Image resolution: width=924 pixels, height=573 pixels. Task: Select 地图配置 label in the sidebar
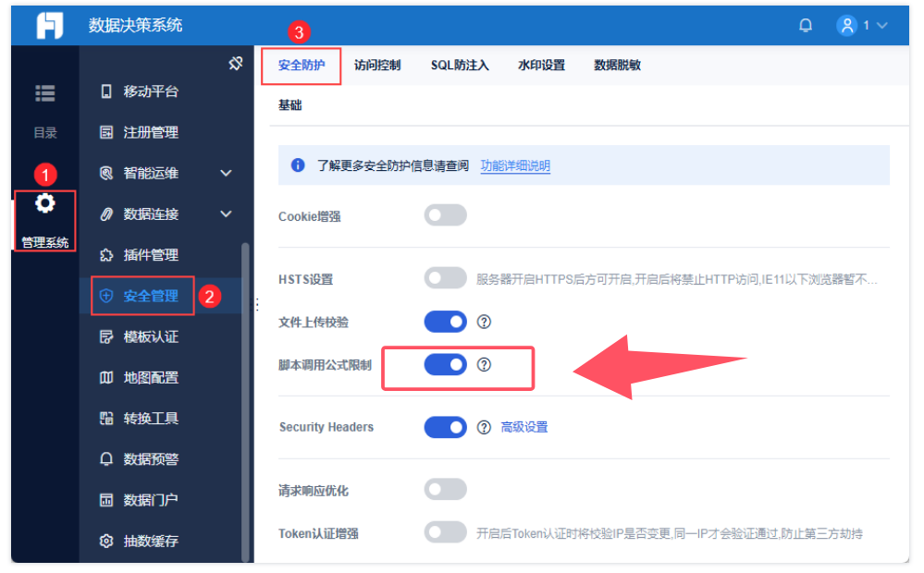tap(151, 377)
